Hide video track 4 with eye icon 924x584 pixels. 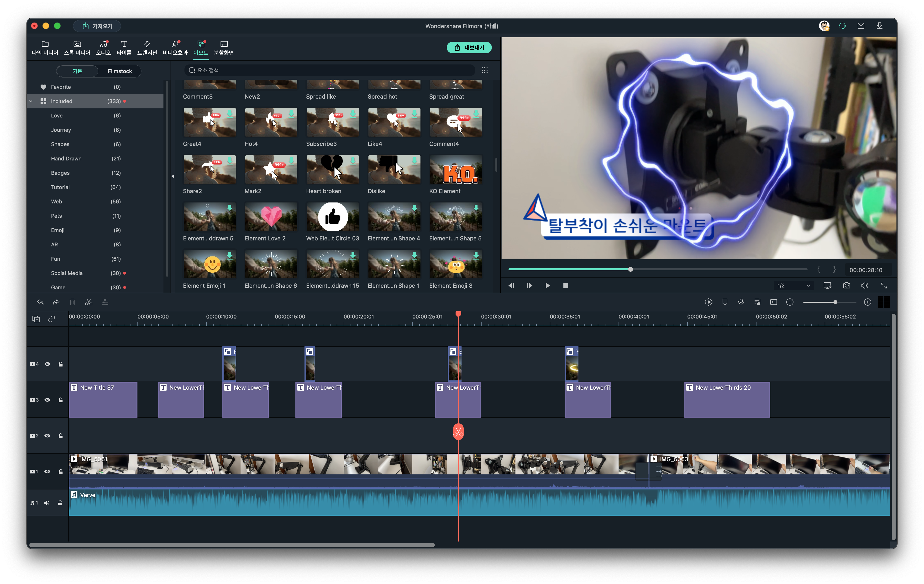(47, 364)
